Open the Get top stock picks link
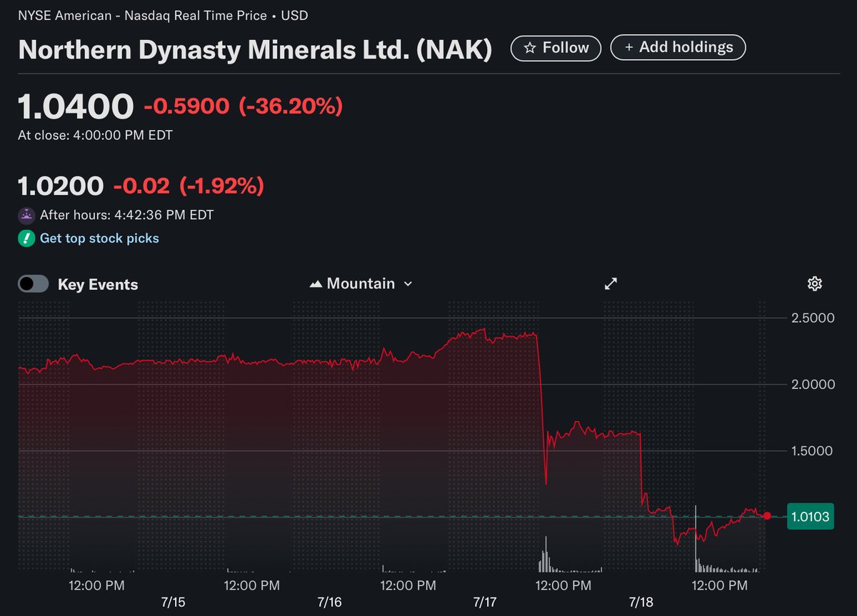 coord(99,238)
